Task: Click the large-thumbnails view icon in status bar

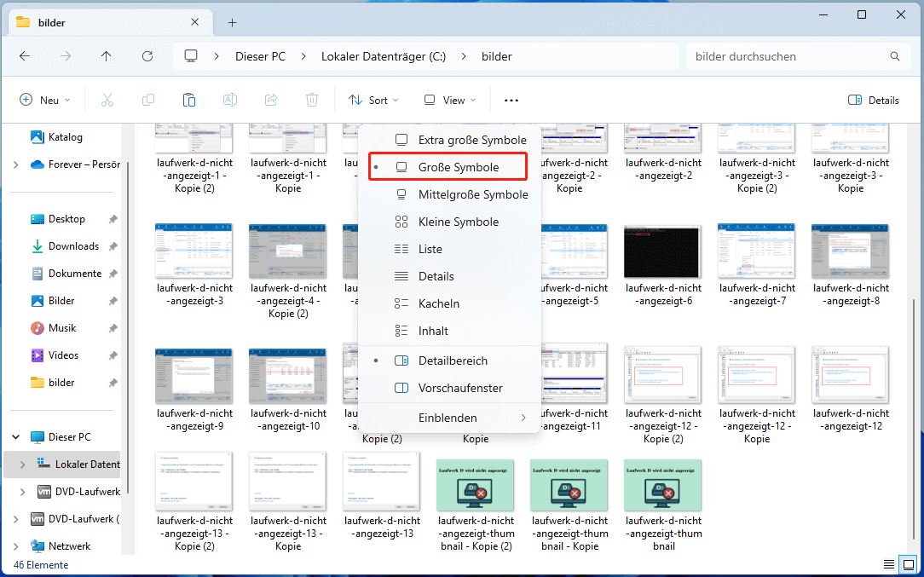Action: point(908,564)
